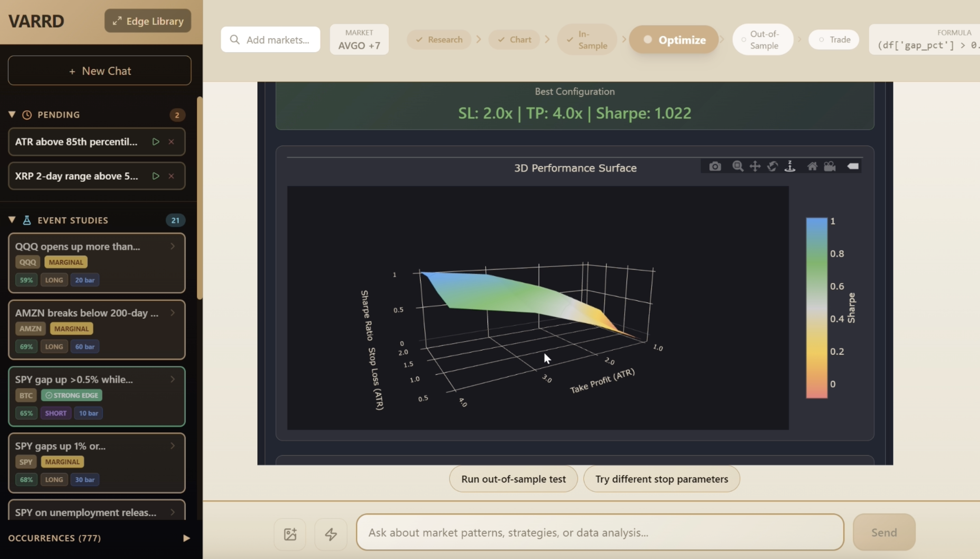Reset the 3D camera to default view

tap(812, 166)
